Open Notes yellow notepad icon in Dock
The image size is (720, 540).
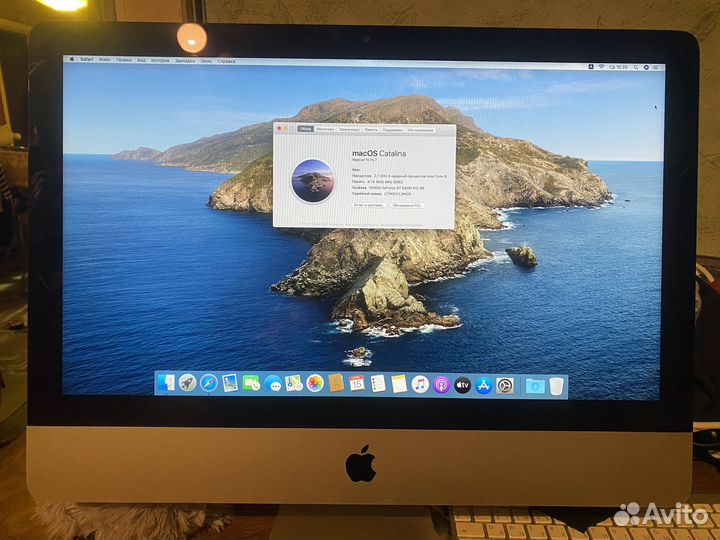click(x=399, y=384)
